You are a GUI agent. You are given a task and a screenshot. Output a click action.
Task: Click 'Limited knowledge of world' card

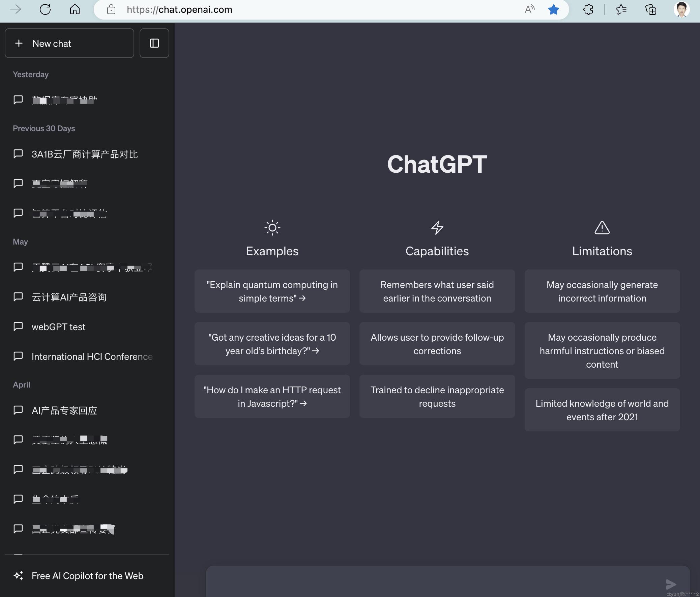(x=602, y=410)
